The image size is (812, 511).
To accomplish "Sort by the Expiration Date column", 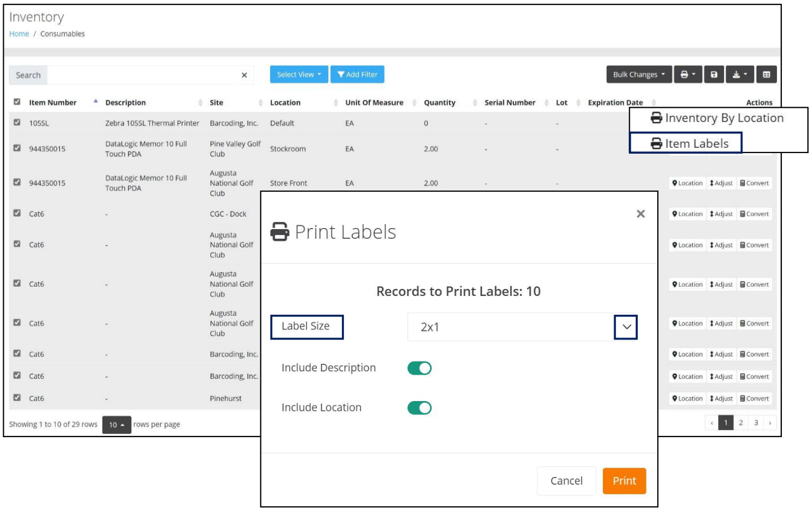I will [x=653, y=102].
